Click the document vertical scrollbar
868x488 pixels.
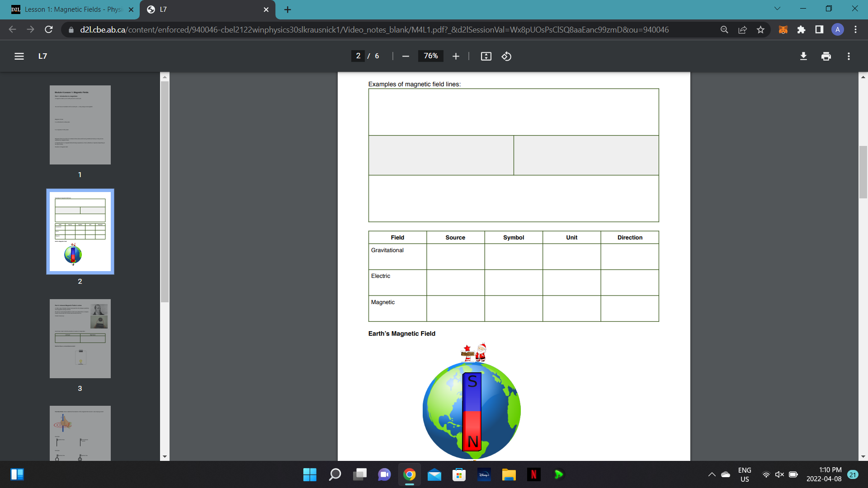click(x=863, y=172)
